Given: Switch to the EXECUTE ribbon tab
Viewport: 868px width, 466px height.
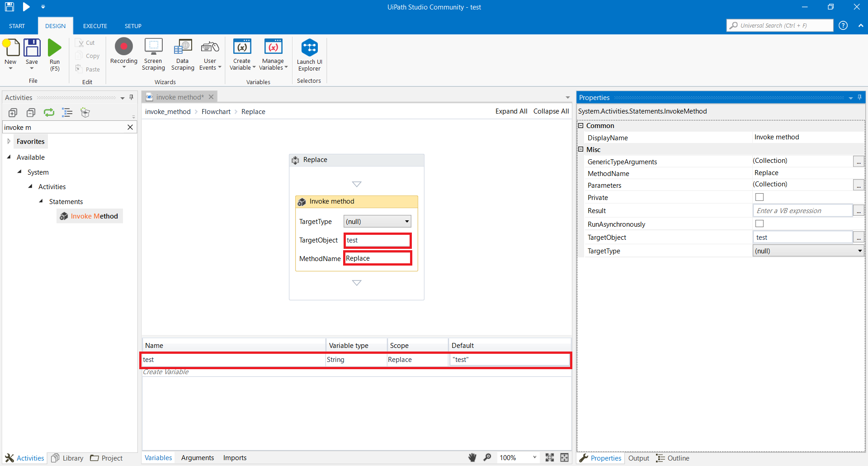Looking at the screenshot, I should click(94, 26).
